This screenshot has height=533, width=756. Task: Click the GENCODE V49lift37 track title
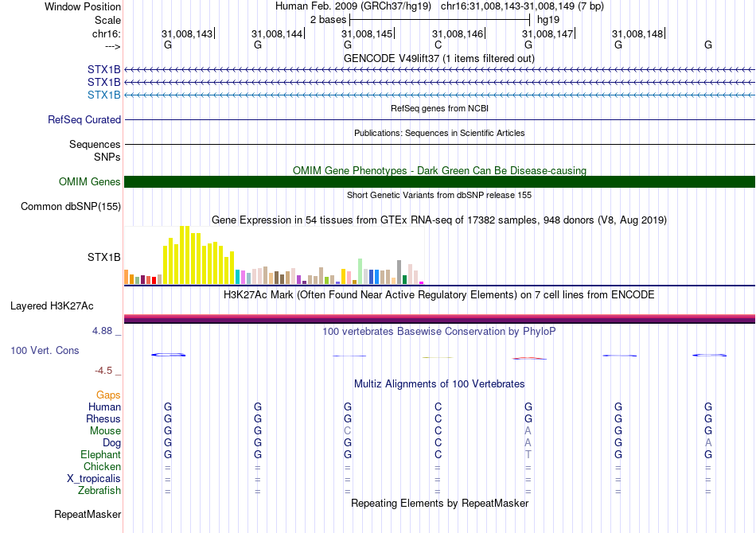[439, 58]
